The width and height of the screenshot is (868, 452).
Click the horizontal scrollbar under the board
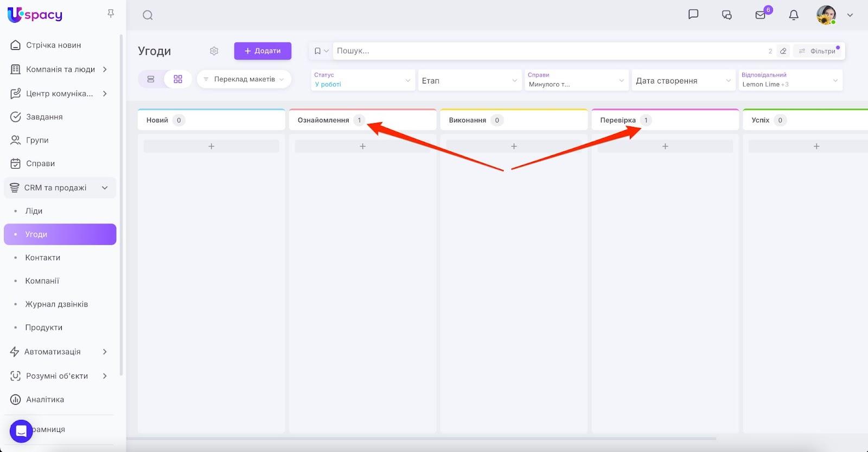[422, 438]
